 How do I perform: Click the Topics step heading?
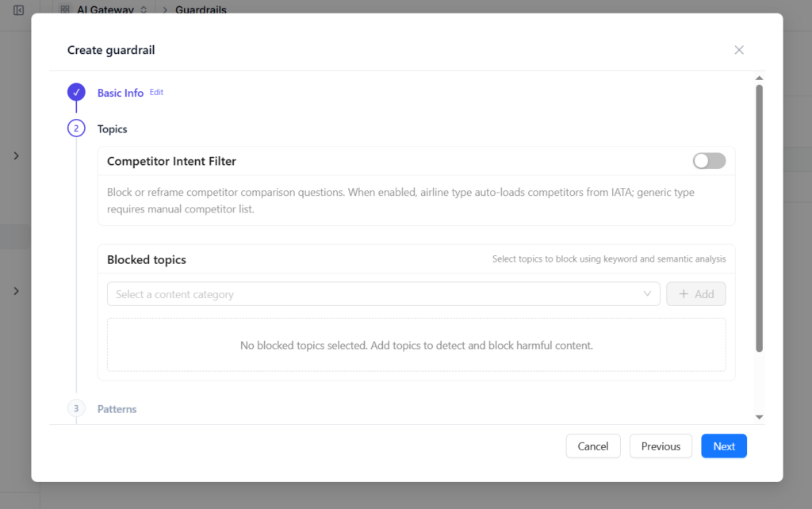[112, 129]
